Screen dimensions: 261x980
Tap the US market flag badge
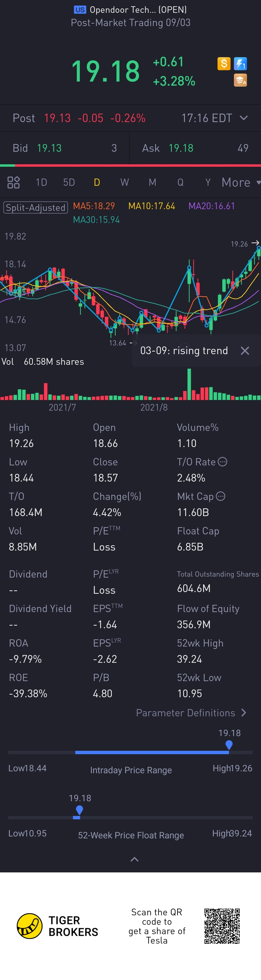coord(80,10)
